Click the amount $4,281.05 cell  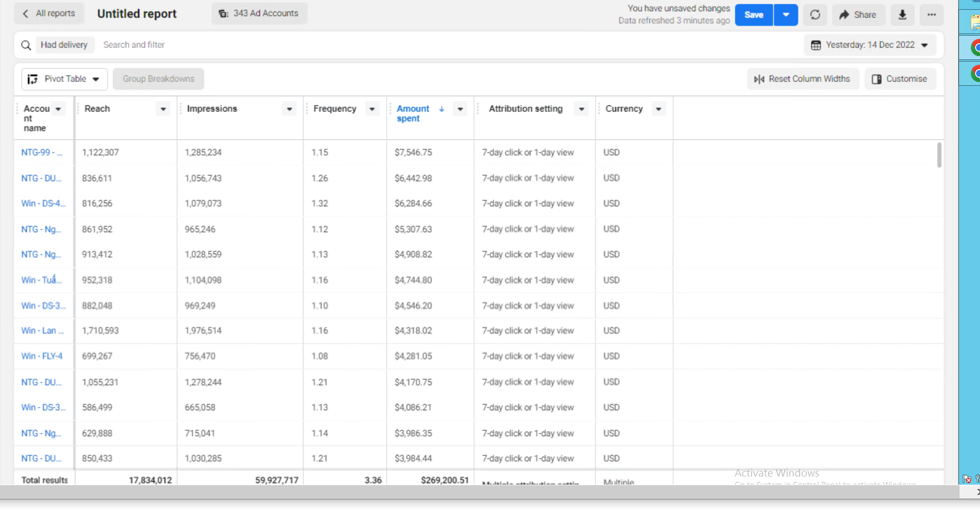413,356
